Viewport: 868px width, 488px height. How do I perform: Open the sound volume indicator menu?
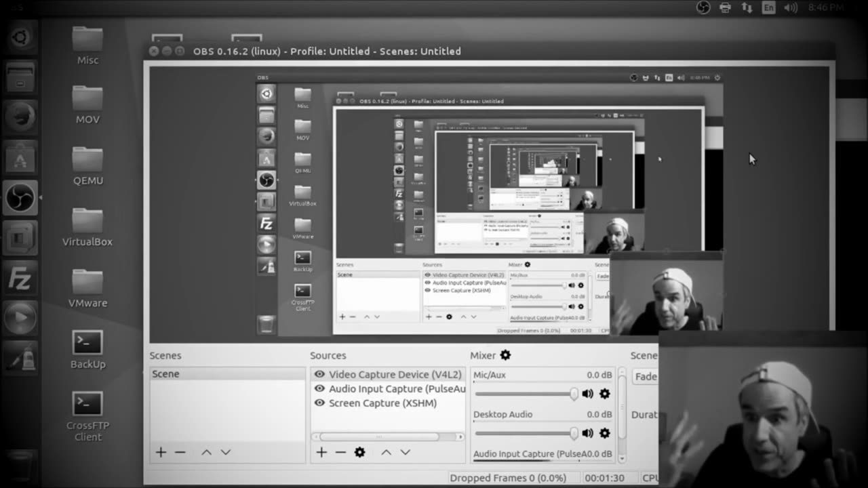(791, 7)
